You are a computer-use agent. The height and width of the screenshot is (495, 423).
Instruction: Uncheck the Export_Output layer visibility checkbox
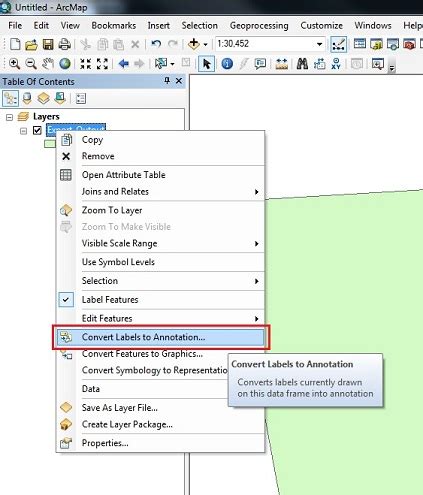37,130
